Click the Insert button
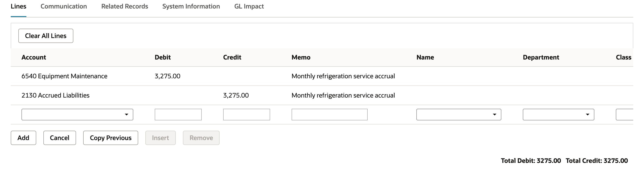This screenshot has height=179, width=644. tap(161, 138)
